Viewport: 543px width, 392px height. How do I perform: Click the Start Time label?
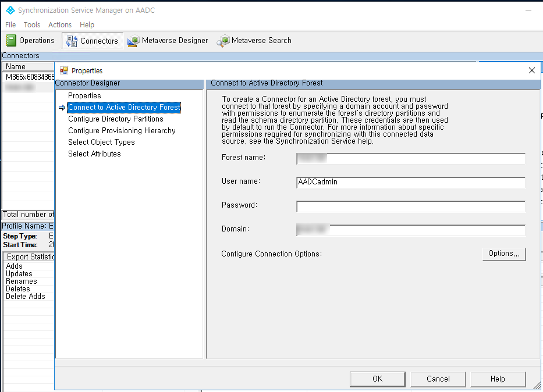coord(20,245)
